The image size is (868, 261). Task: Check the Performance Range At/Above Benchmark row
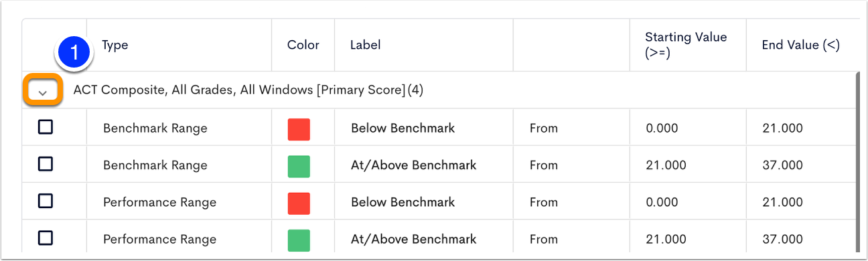(x=46, y=238)
